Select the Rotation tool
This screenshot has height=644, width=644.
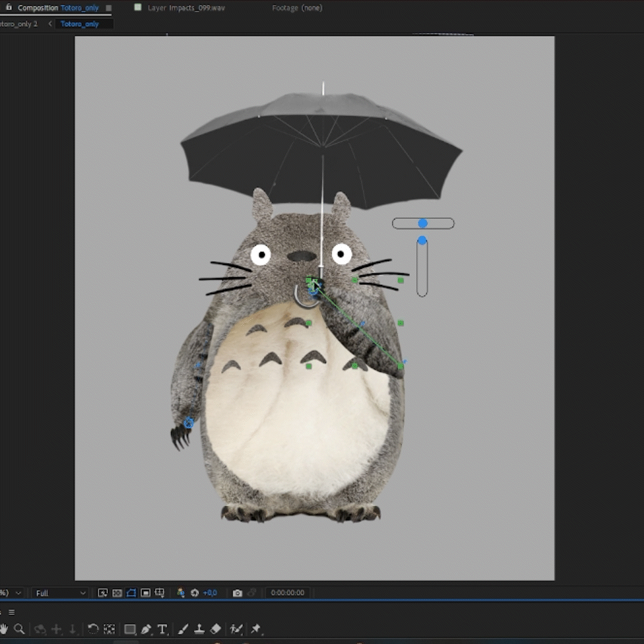pos(93,629)
